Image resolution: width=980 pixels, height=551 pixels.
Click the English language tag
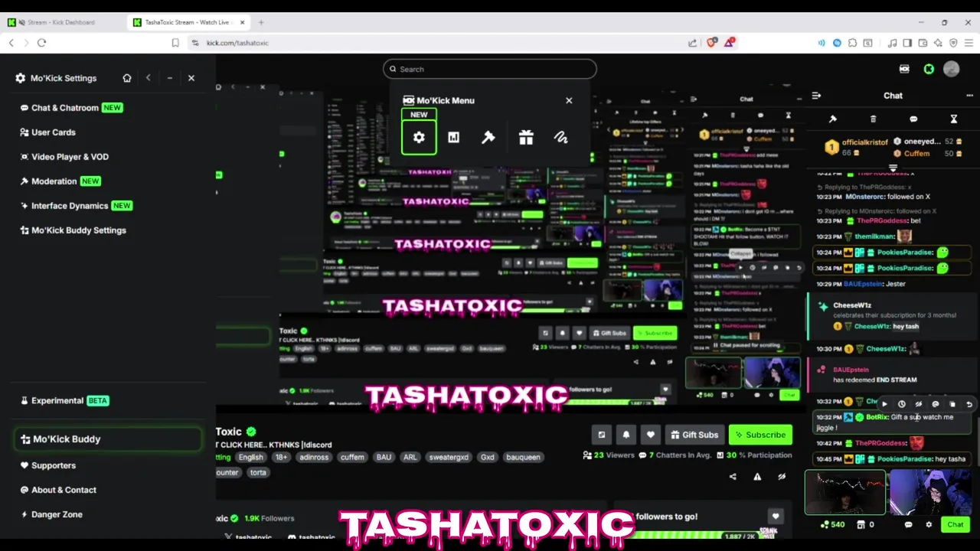(x=250, y=457)
